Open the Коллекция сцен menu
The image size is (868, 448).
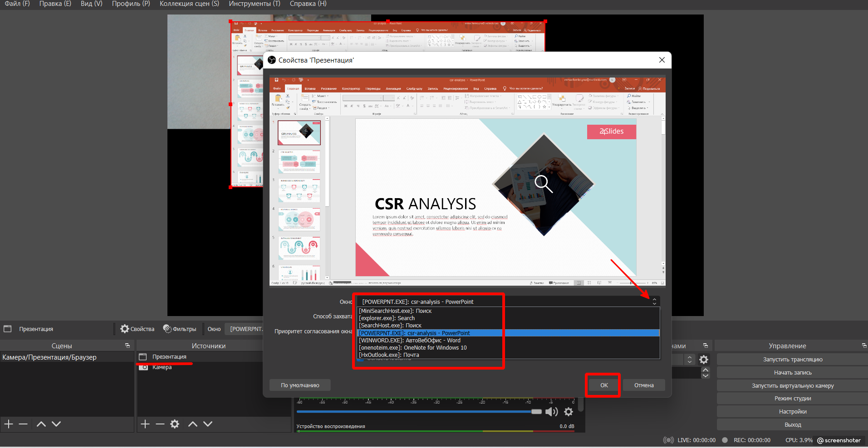click(x=189, y=4)
